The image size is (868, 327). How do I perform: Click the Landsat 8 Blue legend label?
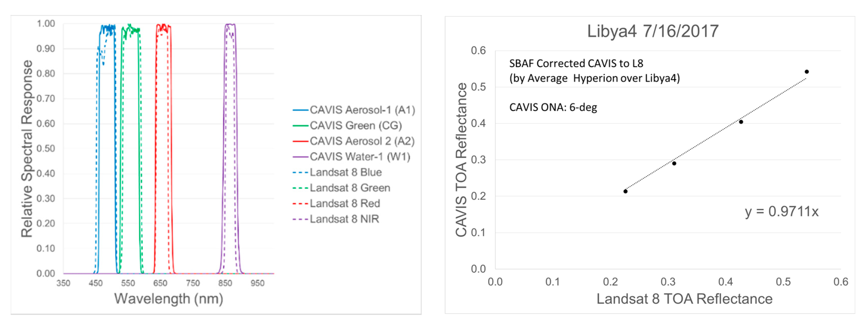pyautogui.click(x=346, y=172)
